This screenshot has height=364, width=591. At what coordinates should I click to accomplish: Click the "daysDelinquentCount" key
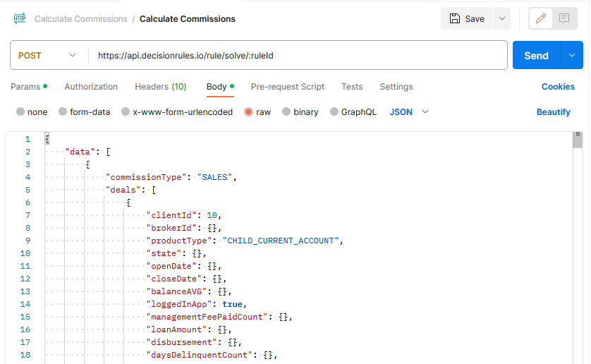(200, 355)
